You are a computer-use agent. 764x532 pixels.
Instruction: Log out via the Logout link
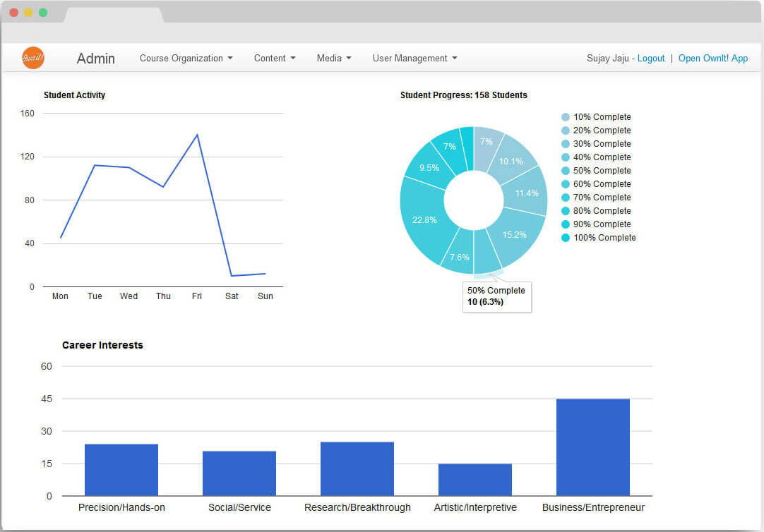[x=651, y=59]
